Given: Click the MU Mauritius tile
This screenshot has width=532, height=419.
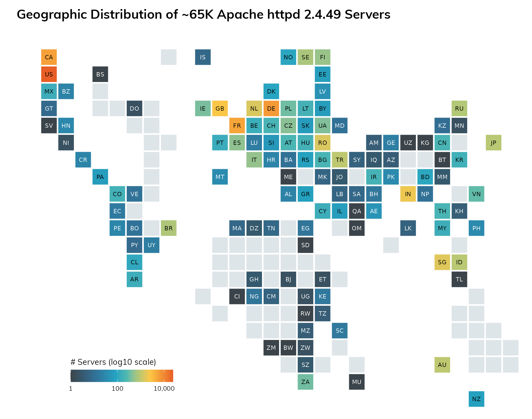Looking at the screenshot, I should point(357,382).
